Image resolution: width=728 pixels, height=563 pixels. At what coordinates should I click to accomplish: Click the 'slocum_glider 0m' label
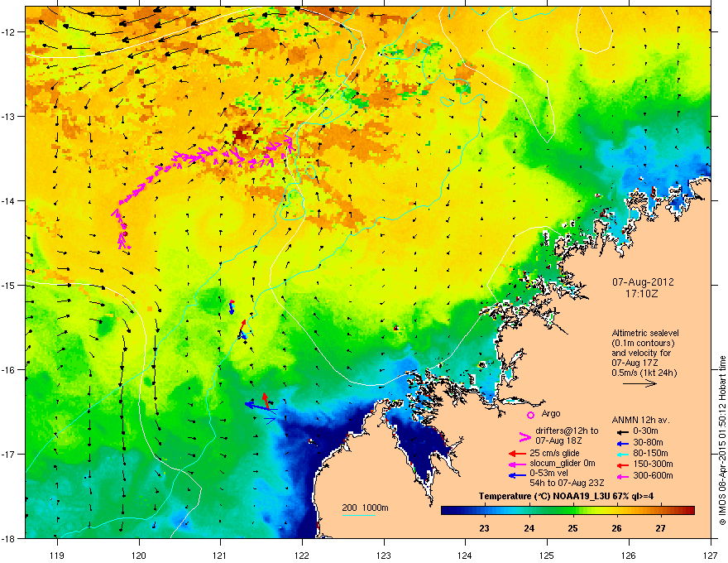(563, 464)
